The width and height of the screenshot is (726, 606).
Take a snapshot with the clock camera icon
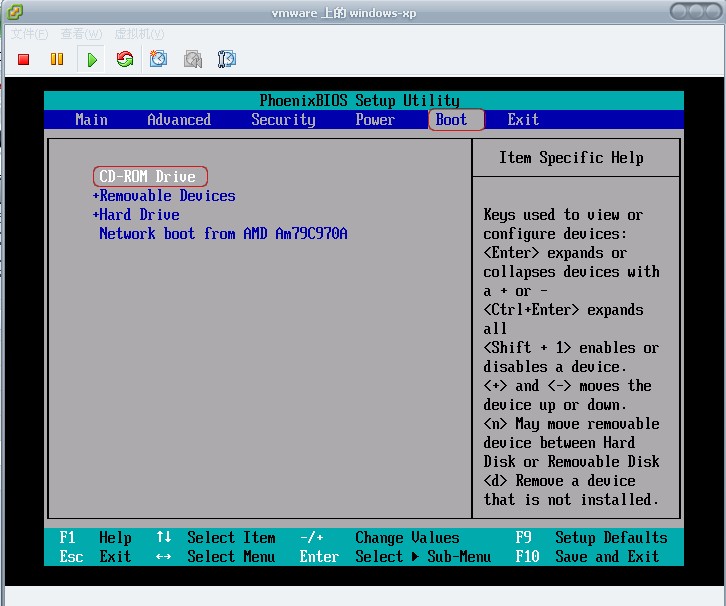pyautogui.click(x=158, y=59)
